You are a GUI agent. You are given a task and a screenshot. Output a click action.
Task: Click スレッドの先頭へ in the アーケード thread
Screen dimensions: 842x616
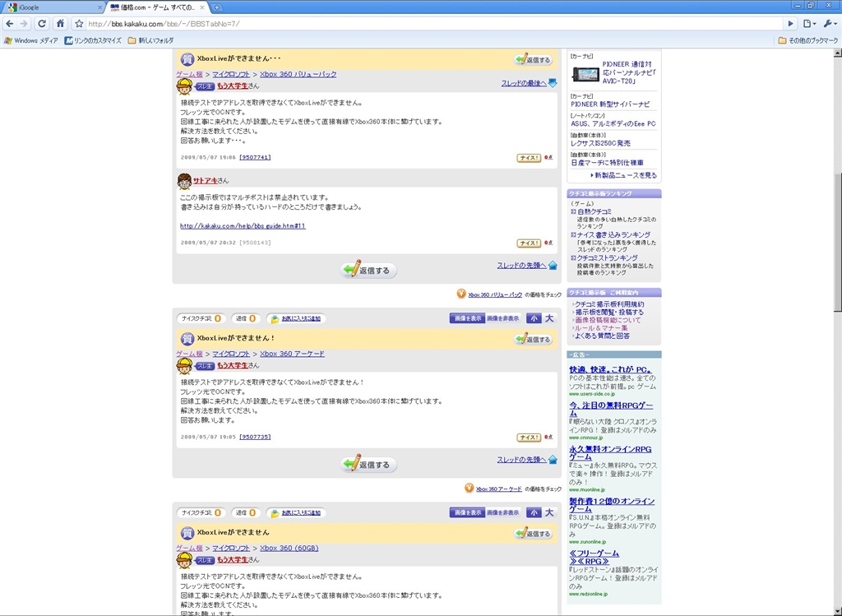(521, 460)
